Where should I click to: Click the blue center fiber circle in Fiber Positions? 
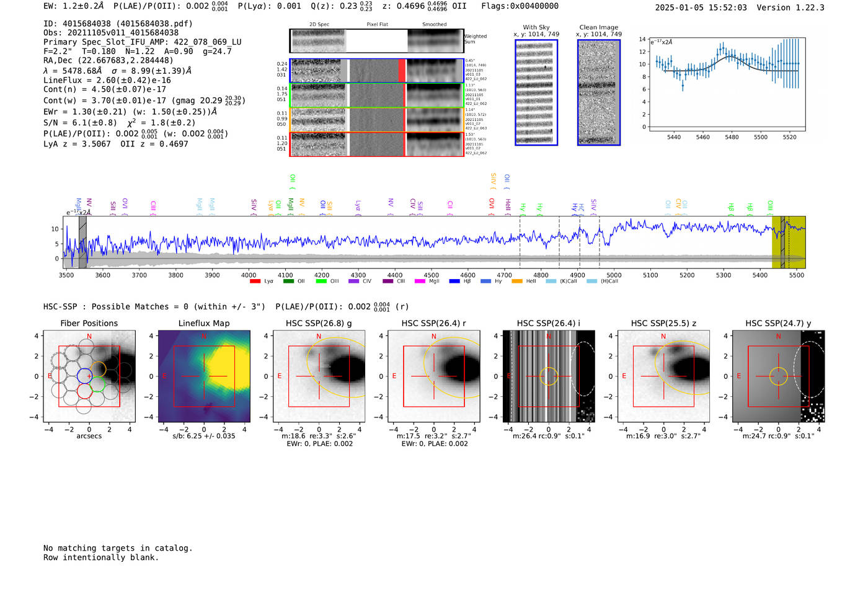(84, 376)
